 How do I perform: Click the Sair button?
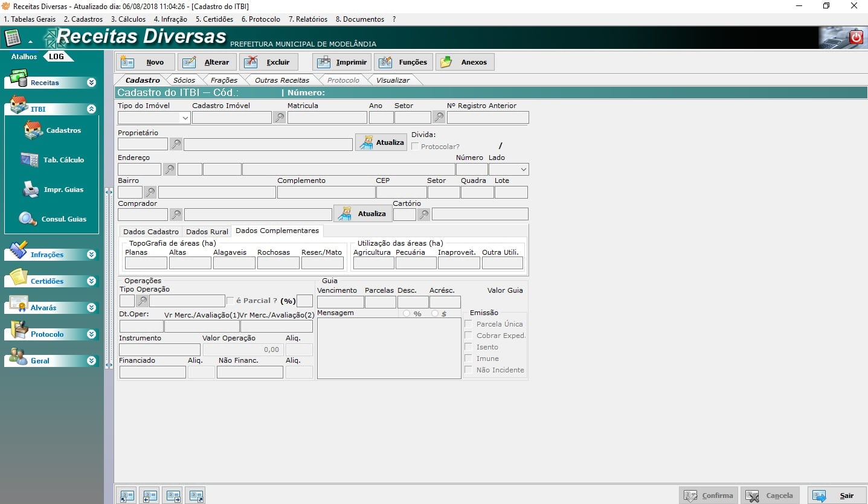[x=837, y=496]
